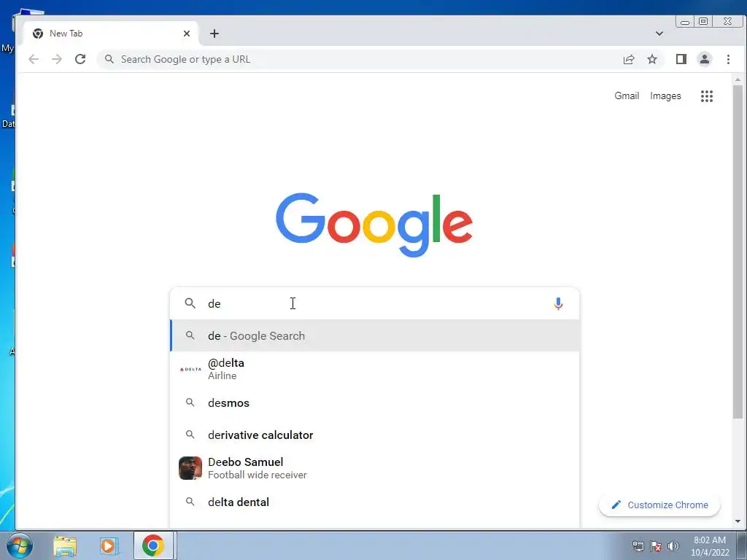Click the Google logo
The height and width of the screenshot is (560, 747).
(x=374, y=225)
